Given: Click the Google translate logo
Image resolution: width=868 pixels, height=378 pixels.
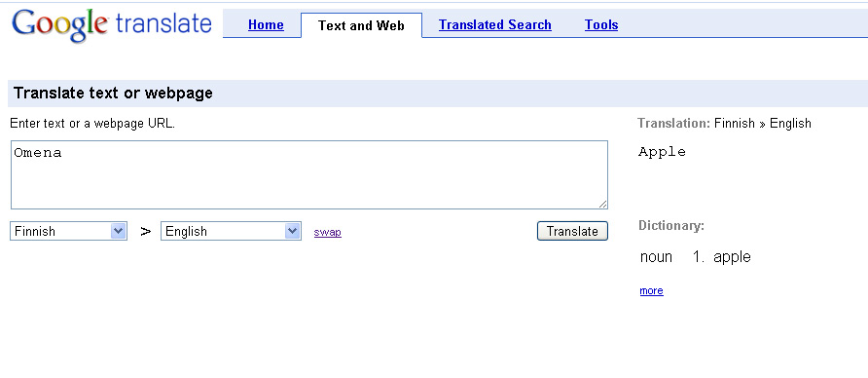Looking at the screenshot, I should click(x=112, y=24).
